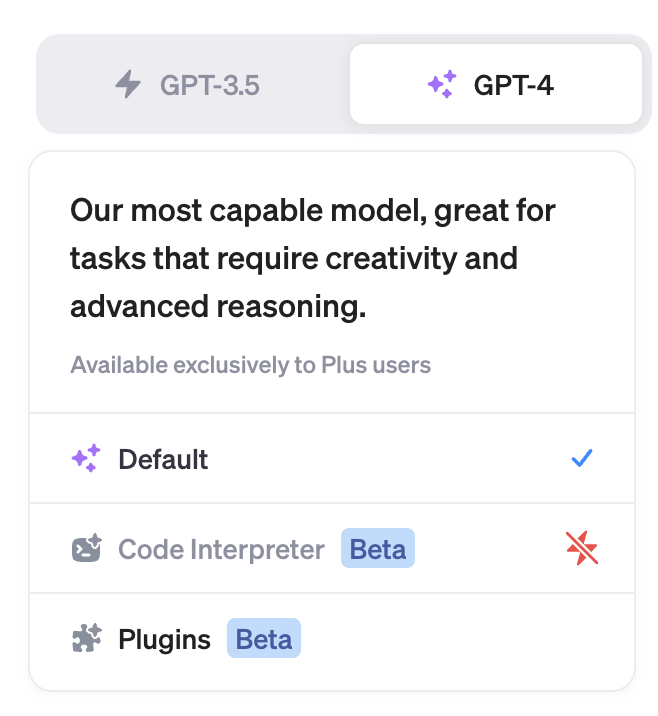
Task: Click the Code Interpreter terminal icon
Action: tap(86, 549)
